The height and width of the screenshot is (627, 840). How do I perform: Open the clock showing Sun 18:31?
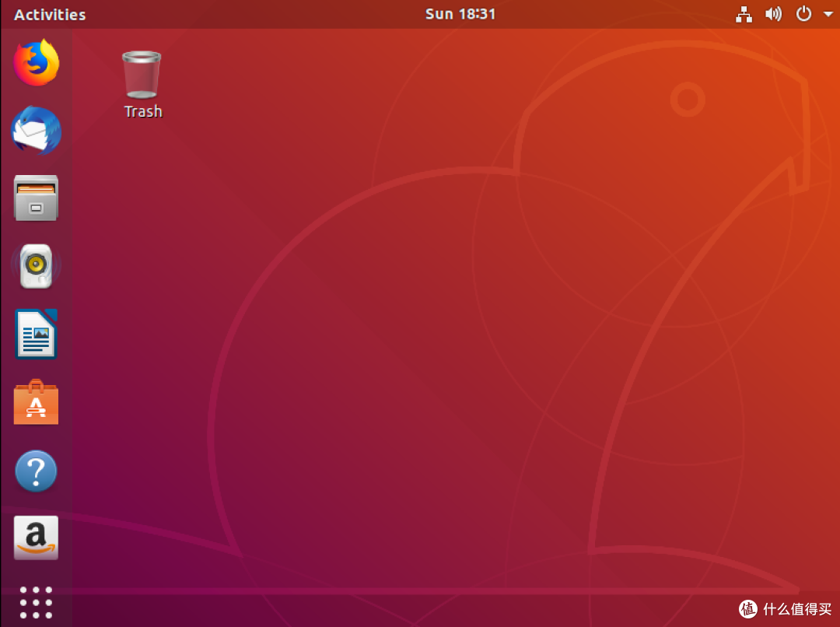tap(460, 14)
